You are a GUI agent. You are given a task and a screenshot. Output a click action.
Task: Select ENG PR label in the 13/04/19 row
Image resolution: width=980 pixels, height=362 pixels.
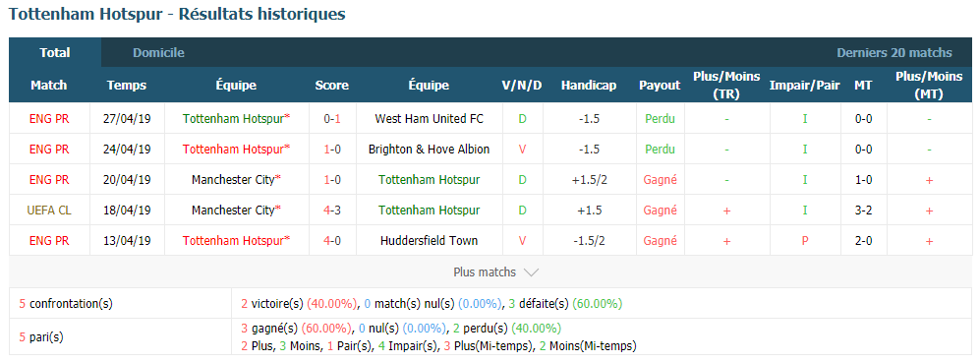[x=49, y=241]
